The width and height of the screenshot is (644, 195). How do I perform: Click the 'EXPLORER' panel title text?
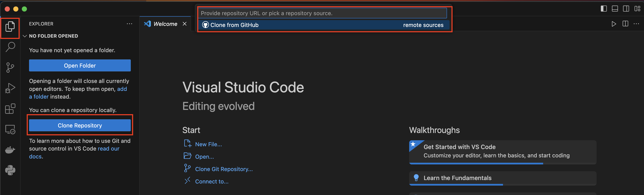click(41, 24)
